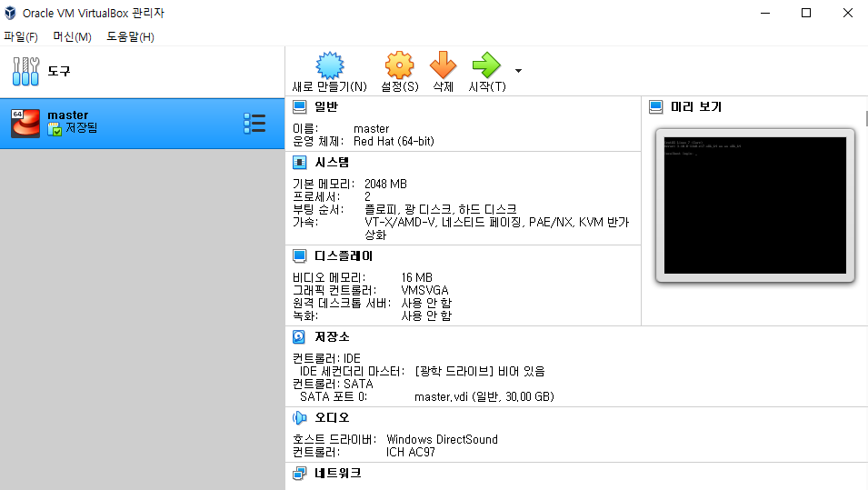Maximize the VirtualBox window
This screenshot has width=868, height=490.
coord(806,13)
